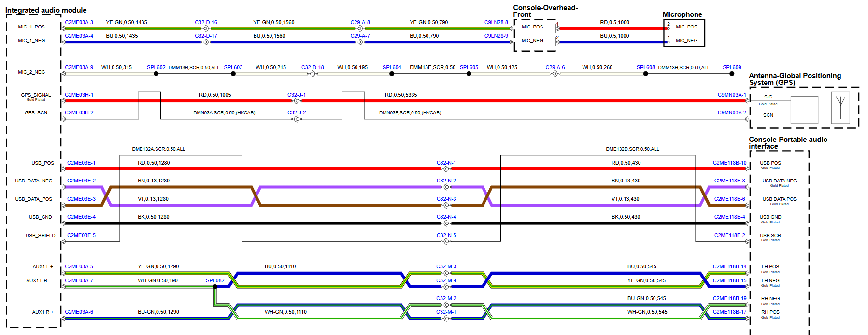Click the Console-Portable audio interface title
The height and width of the screenshot is (335, 868).
(788, 143)
